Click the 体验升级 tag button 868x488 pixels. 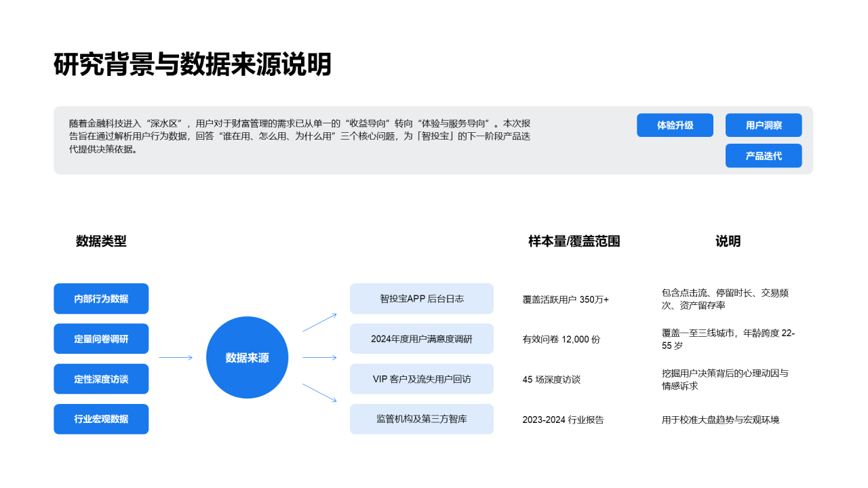[x=675, y=125]
